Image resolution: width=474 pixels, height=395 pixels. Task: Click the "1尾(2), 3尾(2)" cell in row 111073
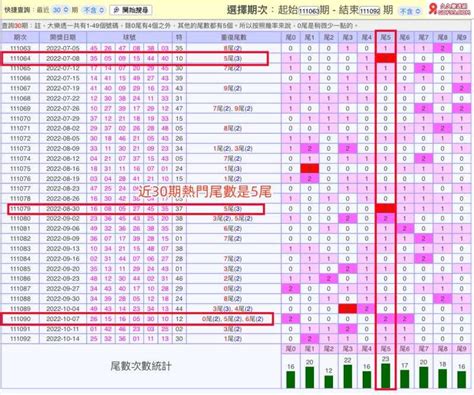(233, 149)
